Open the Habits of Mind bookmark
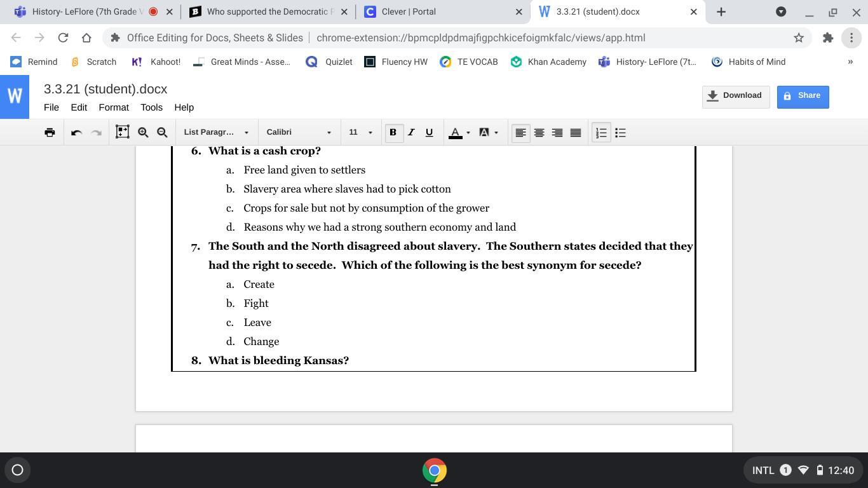868x488 pixels. [x=749, y=62]
